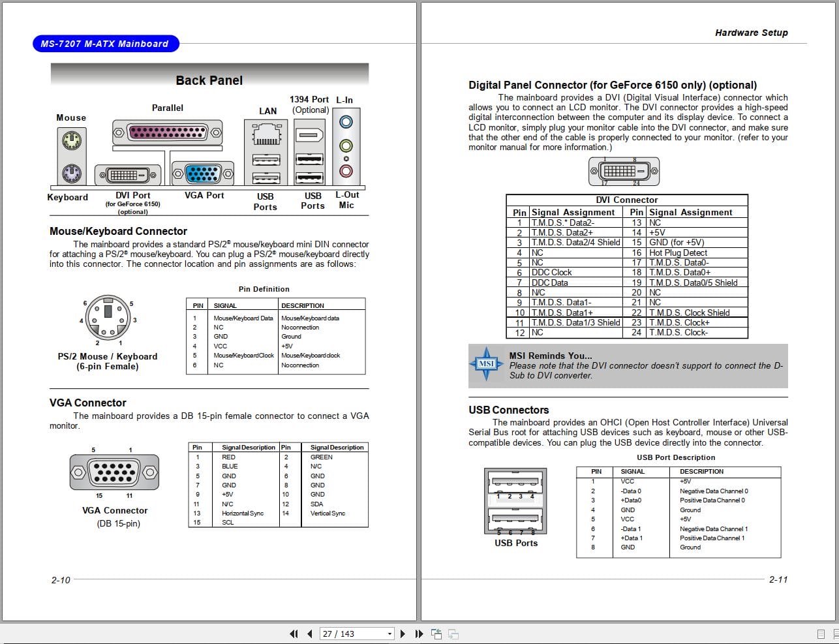Viewport: 839px width, 644px height.
Task: Click the MS-7207 M-ATX Mainboard header badge
Action: tap(104, 44)
